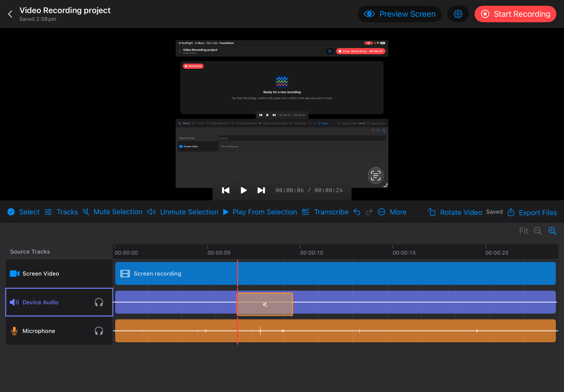Click the Microphone icon
Screen dimensions: 564x392
(14, 331)
